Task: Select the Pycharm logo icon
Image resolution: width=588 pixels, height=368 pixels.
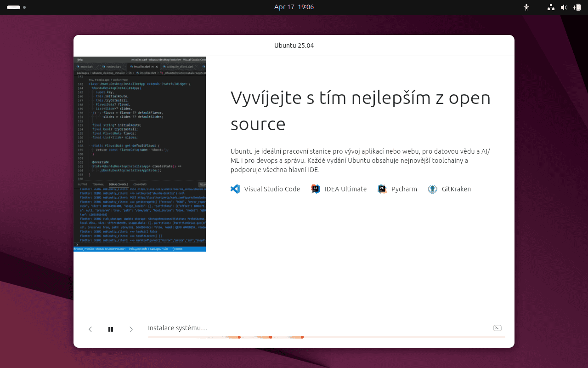Action: (382, 189)
